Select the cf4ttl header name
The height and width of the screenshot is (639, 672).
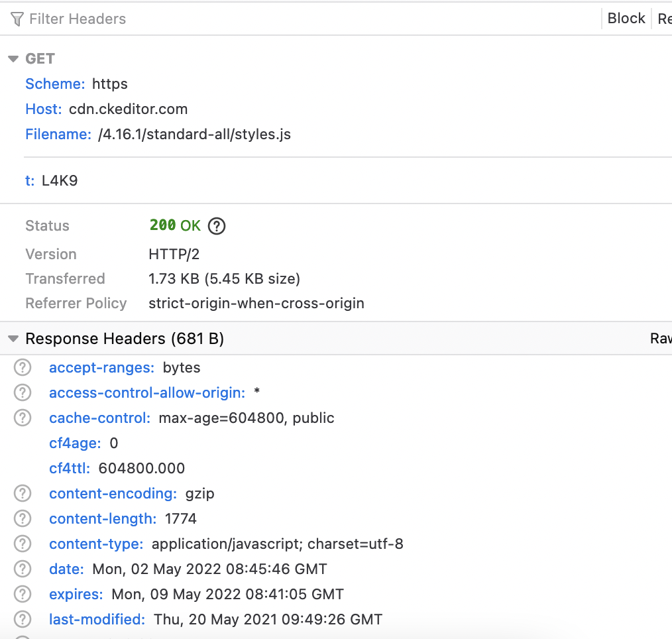click(x=69, y=468)
